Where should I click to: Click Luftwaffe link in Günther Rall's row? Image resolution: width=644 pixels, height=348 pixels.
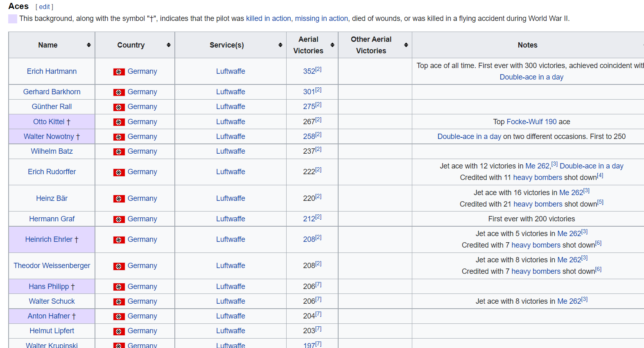click(x=230, y=107)
